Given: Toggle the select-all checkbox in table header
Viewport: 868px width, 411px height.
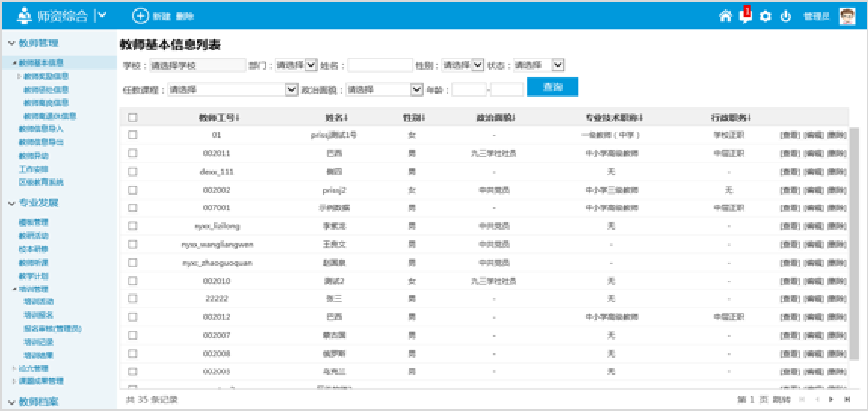Looking at the screenshot, I should 132,118.
